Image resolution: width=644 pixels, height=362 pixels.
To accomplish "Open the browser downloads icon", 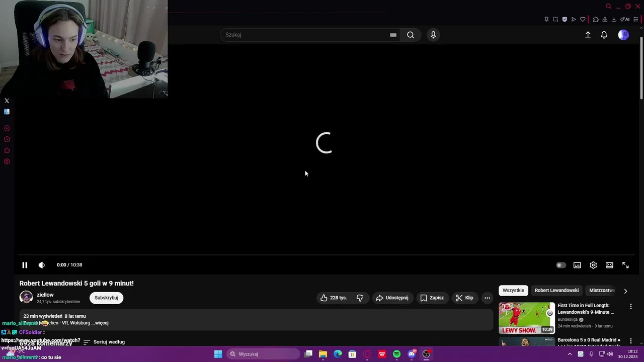I will 614,20.
